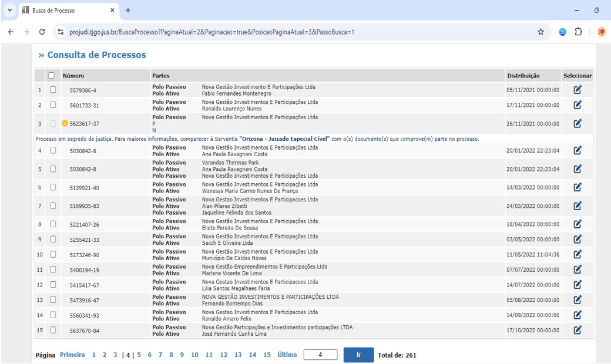Screen dimensions: 611x364
Task: Click the select icon for process 5139921-40
Action: tap(577, 187)
